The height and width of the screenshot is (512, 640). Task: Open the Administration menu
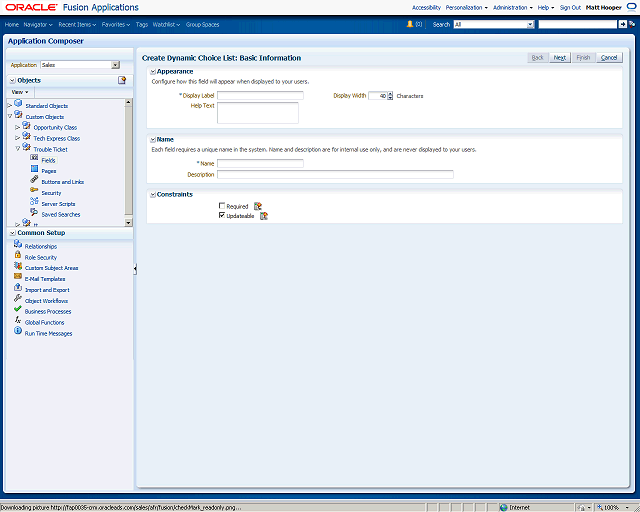click(513, 7)
